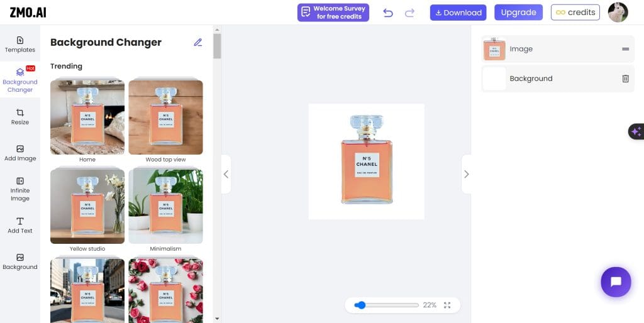Viewport: 644px width, 323px height.
Task: Click the ZMO.AI logo
Action: tap(28, 13)
